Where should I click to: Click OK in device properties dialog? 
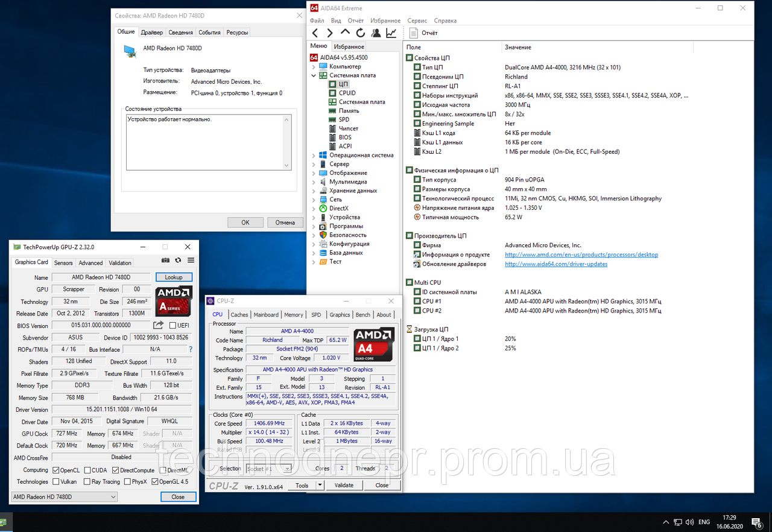tap(245, 223)
